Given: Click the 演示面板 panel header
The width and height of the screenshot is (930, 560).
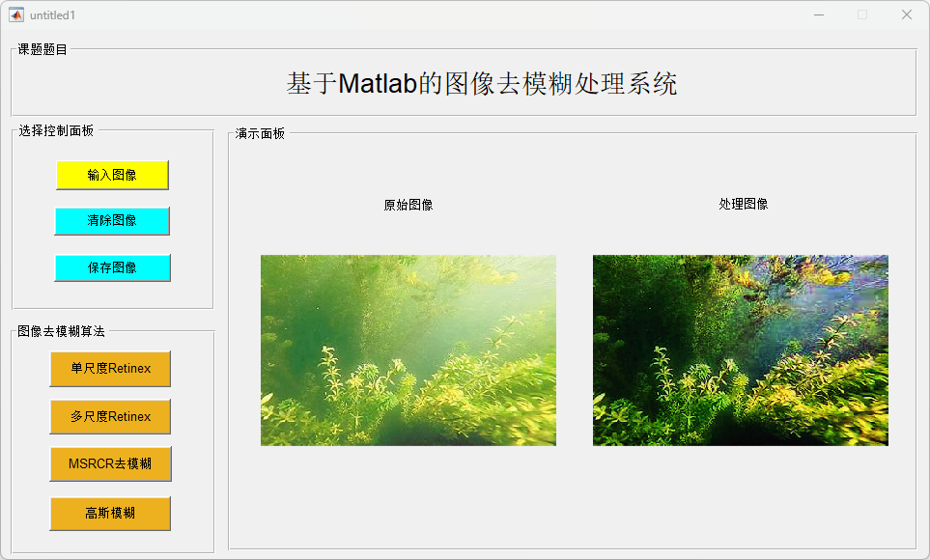Looking at the screenshot, I should [260, 133].
